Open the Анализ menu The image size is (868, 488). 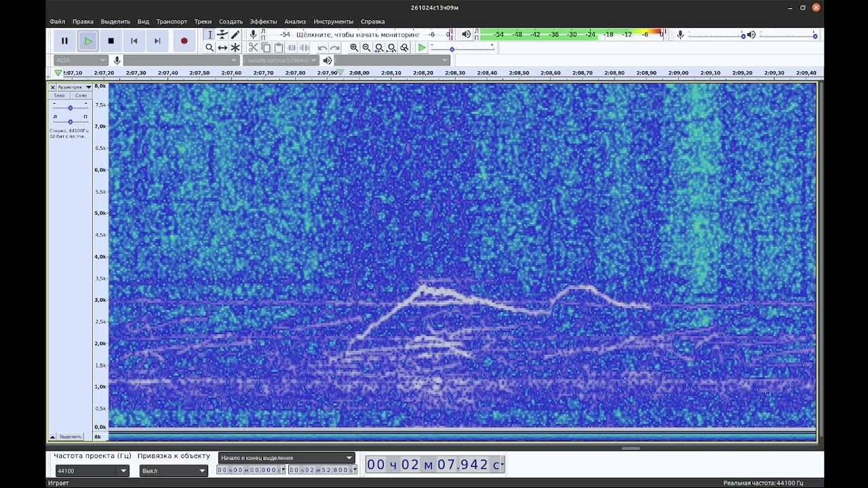pyautogui.click(x=295, y=22)
